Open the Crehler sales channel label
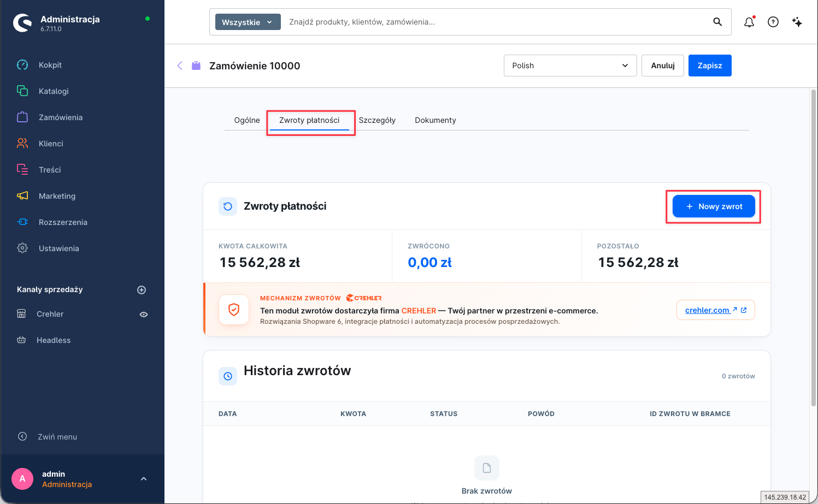Screen dimensions: 818x504 coord(50,314)
